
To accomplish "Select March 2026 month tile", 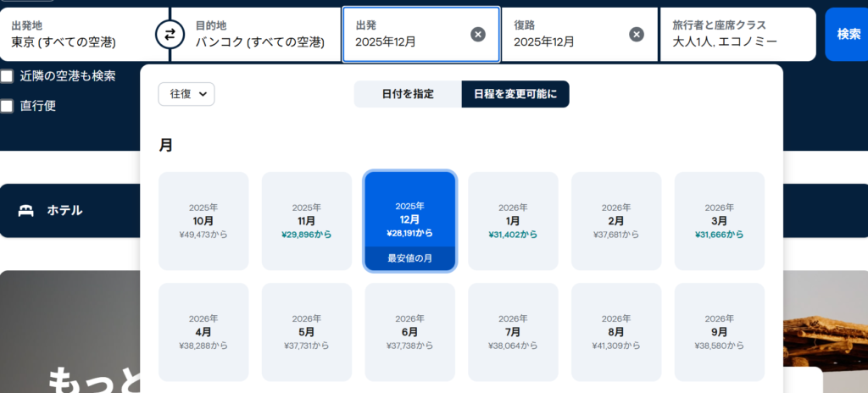I will click(x=719, y=221).
